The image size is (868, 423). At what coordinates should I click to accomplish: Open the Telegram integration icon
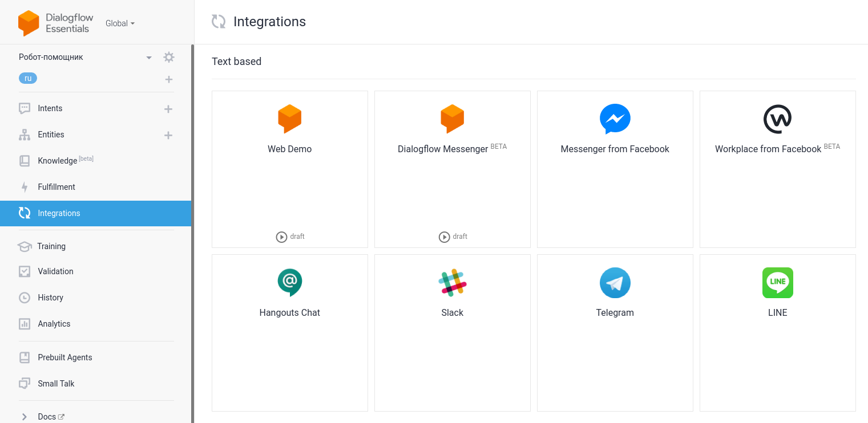click(x=615, y=283)
